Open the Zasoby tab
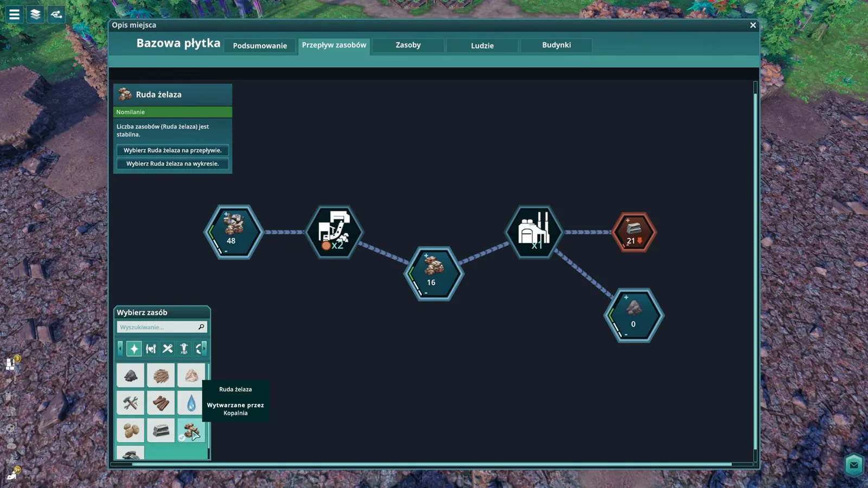Viewport: 868px width, 488px height. pyautogui.click(x=408, y=46)
